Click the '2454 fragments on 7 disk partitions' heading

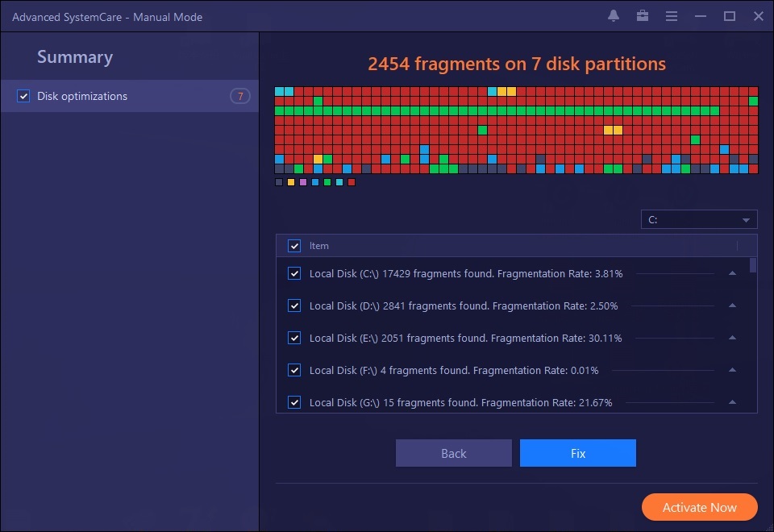point(517,64)
